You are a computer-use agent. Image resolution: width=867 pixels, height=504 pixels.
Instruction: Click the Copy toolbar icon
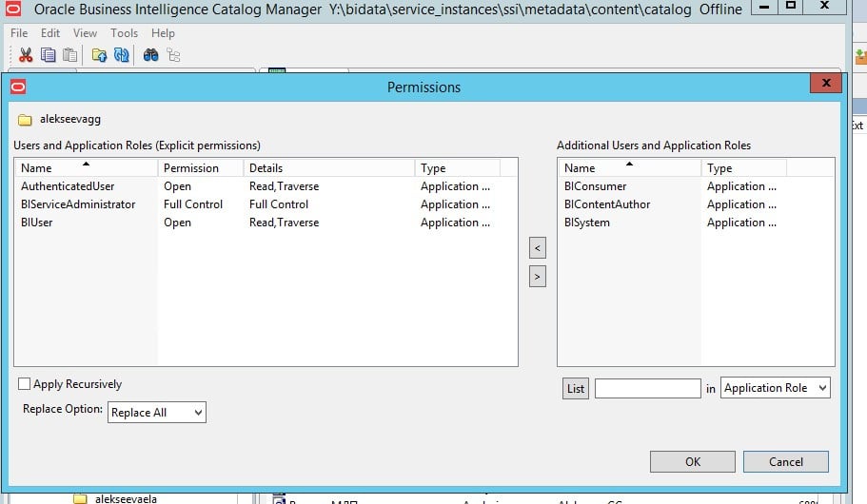[x=49, y=55]
